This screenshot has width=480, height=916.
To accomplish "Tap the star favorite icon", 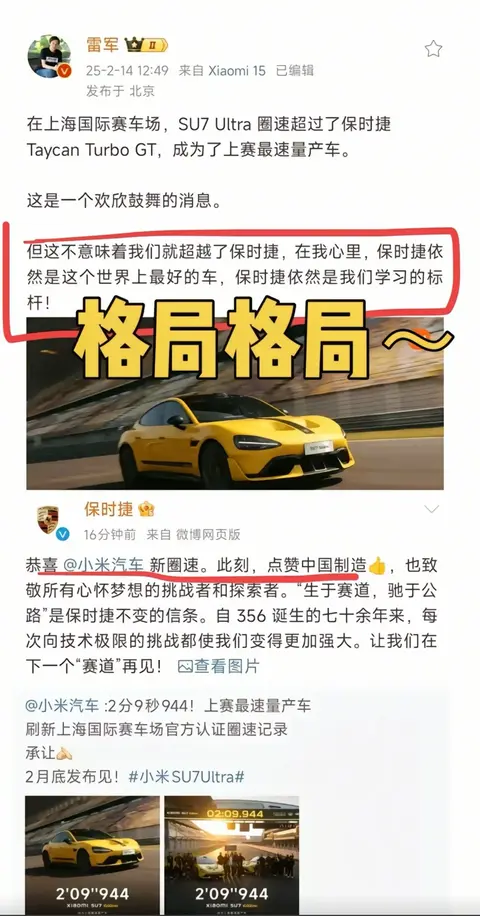I will pyautogui.click(x=433, y=48).
